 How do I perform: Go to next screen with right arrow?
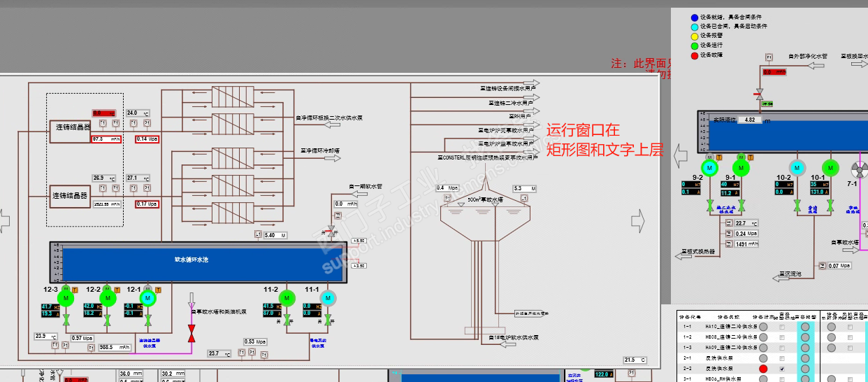point(638,221)
